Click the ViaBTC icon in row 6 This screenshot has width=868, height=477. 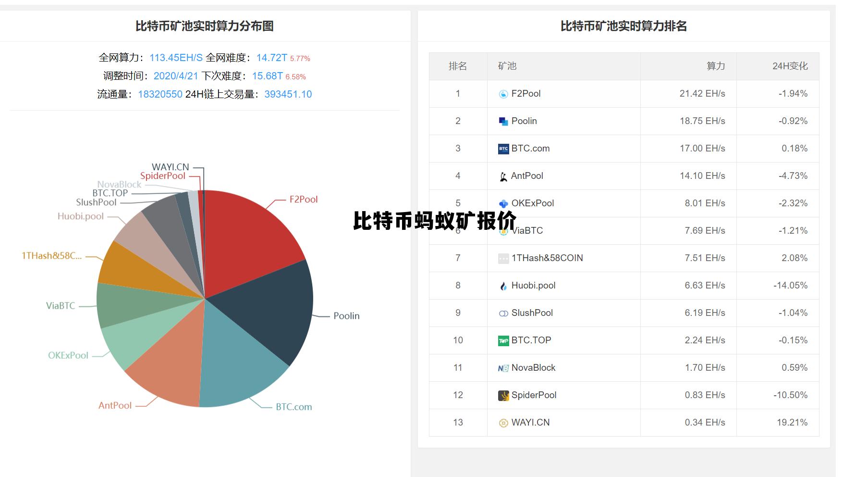(502, 230)
